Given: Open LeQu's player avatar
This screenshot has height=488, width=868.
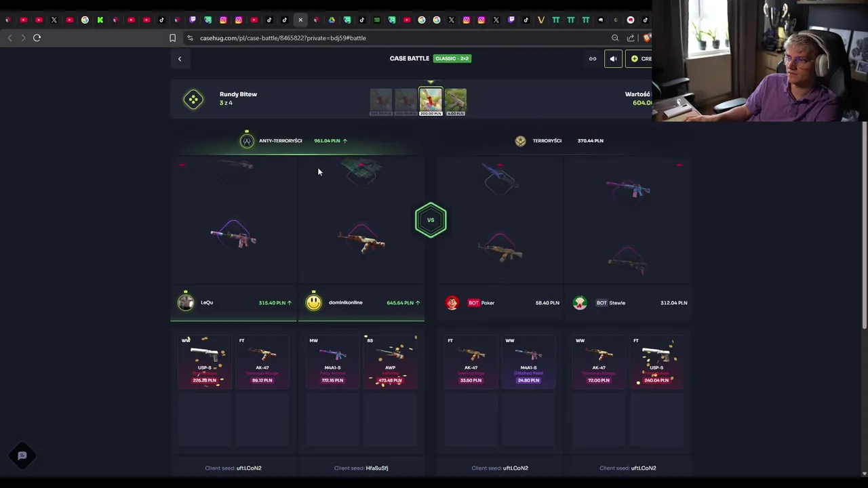Looking at the screenshot, I should [186, 302].
